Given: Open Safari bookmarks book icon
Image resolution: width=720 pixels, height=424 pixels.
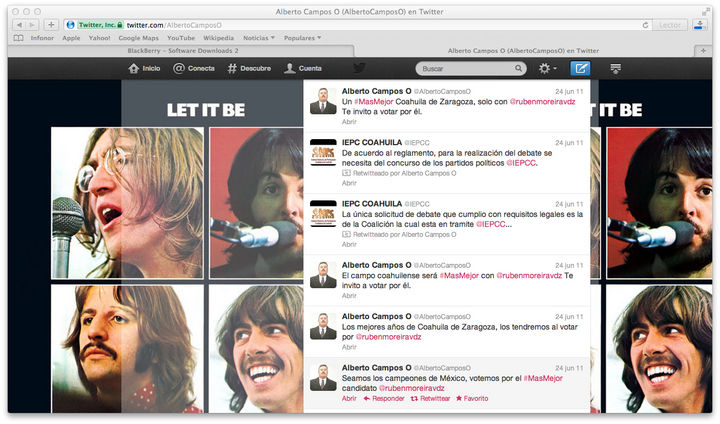Looking at the screenshot, I should coord(18,38).
